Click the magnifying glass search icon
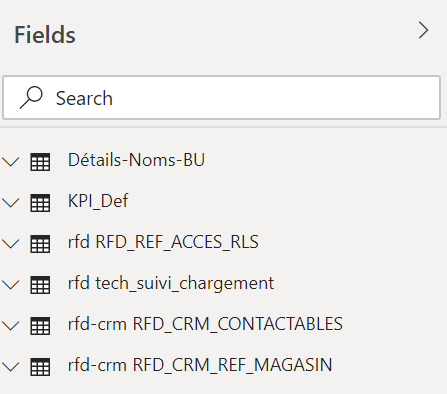The image size is (447, 394). tap(31, 97)
